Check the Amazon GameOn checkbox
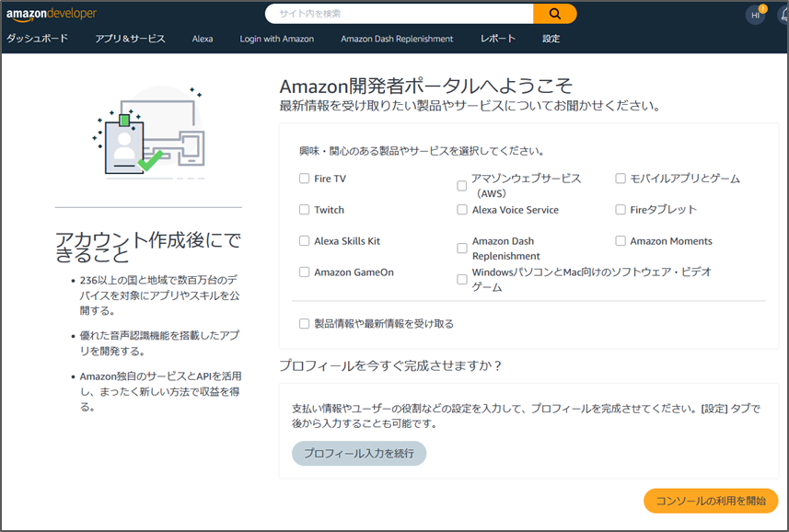 304,272
